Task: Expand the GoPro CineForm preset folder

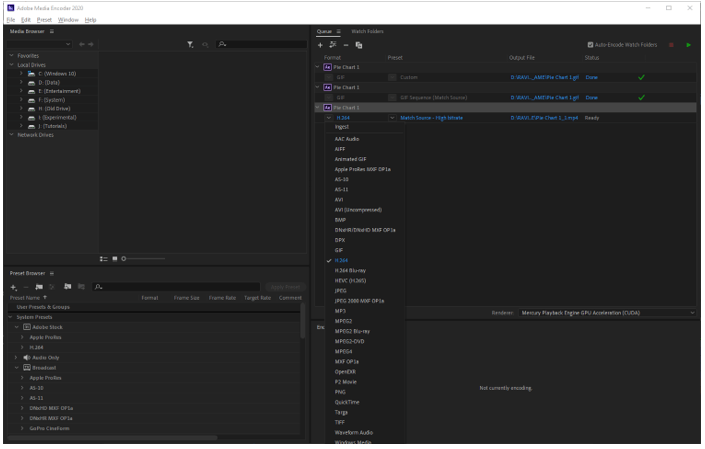Action: (22, 429)
